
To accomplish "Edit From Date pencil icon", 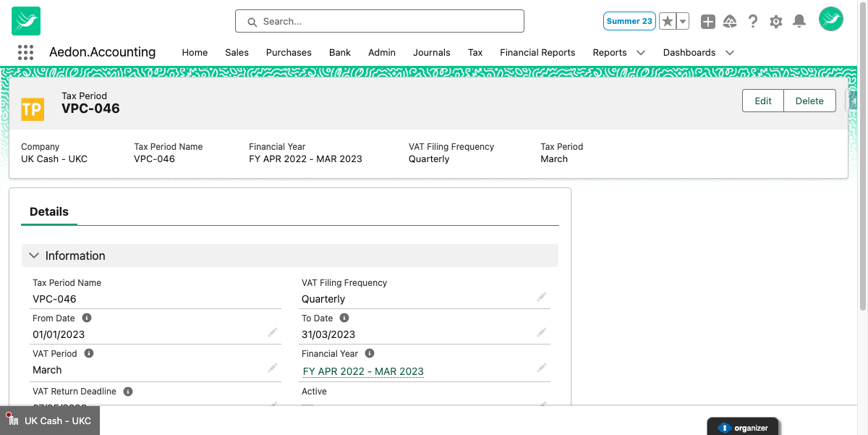I will 273,332.
